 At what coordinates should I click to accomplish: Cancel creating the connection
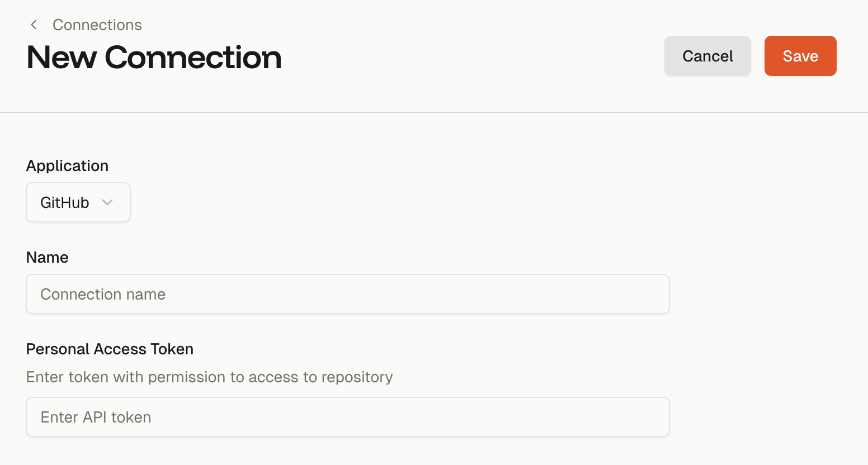[x=707, y=55]
